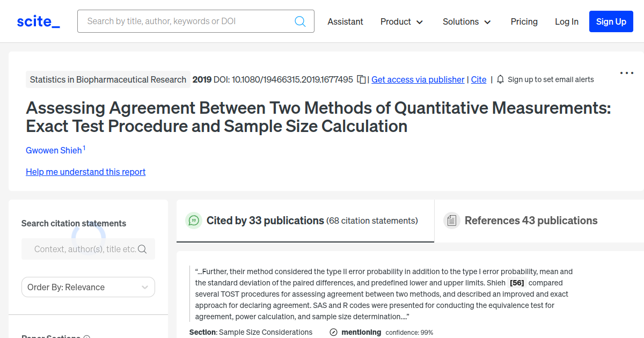This screenshot has height=338, width=644.
Task: Open the Order By: Relevance dropdown
Action: pyautogui.click(x=88, y=287)
